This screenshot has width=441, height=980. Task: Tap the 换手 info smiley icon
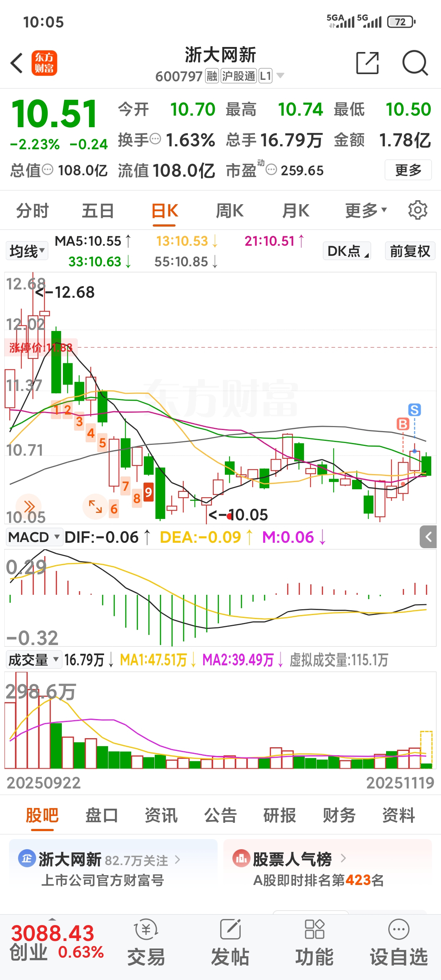click(155, 139)
